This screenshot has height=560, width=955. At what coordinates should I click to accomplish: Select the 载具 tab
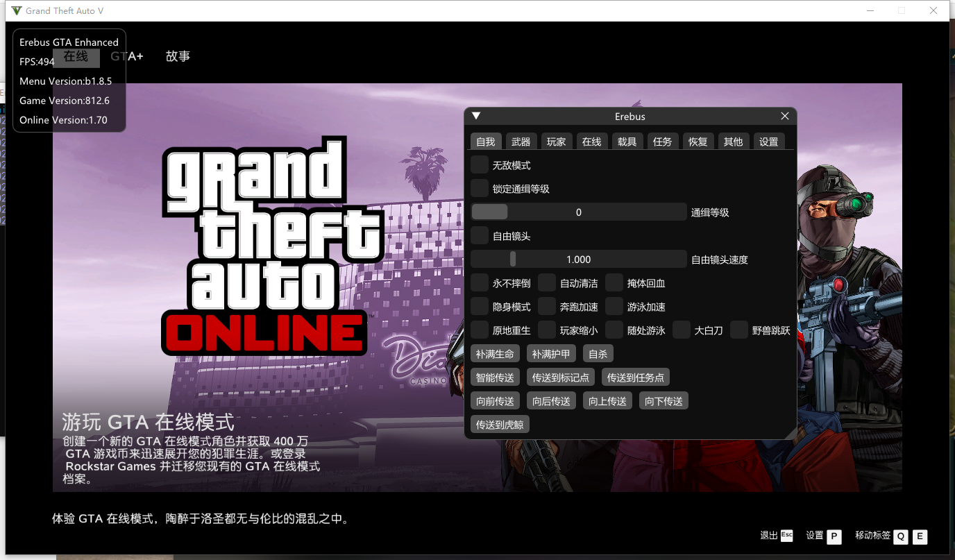click(x=627, y=141)
